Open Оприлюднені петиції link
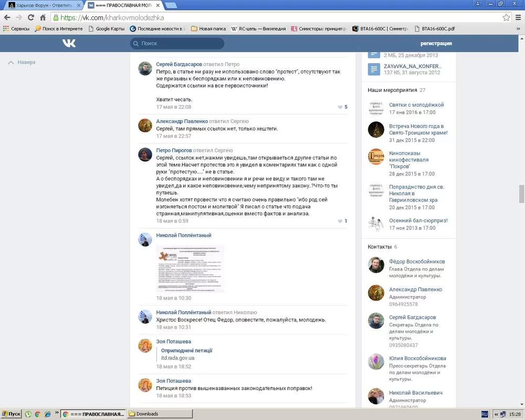Screen dimensions: 525x420 click(x=186, y=350)
